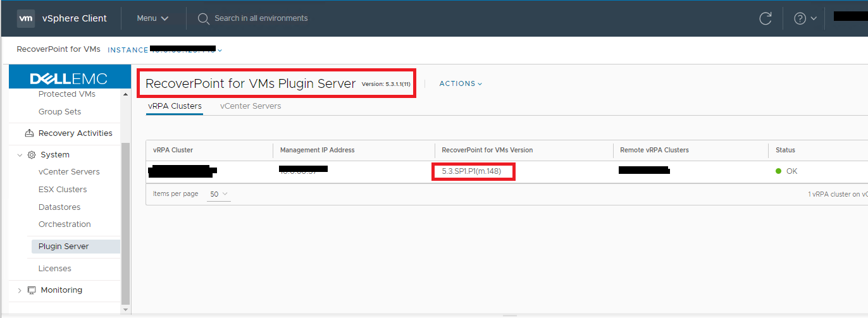868x318 pixels.
Task: Click the RecoverPoint for VMs breadcrumb label
Action: click(58, 49)
